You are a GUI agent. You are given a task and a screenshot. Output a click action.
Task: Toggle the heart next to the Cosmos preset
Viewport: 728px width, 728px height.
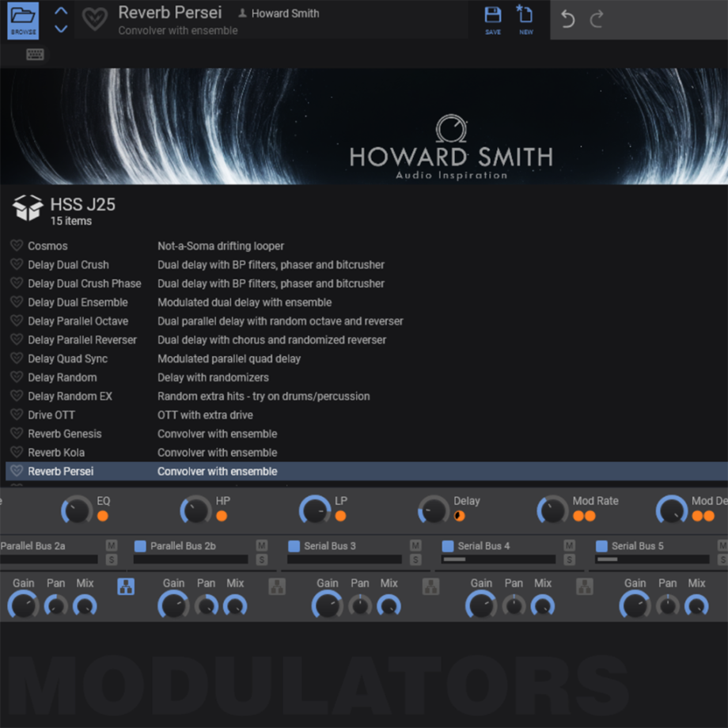pos(15,245)
